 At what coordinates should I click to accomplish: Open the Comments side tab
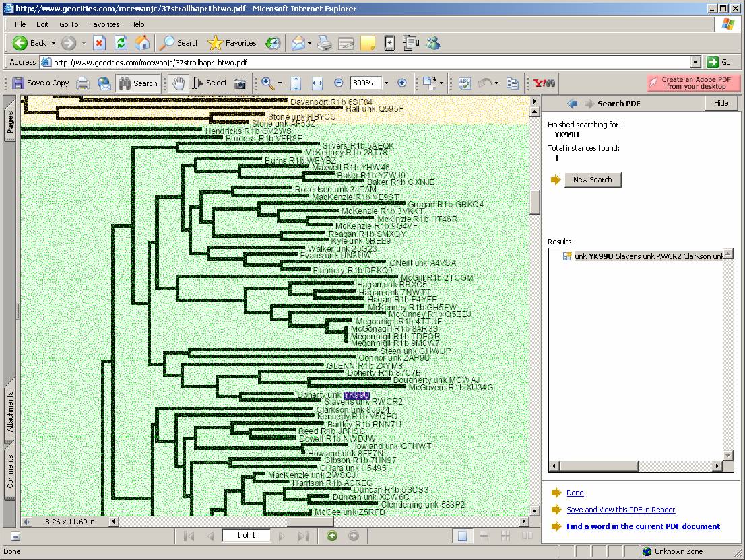click(10, 471)
